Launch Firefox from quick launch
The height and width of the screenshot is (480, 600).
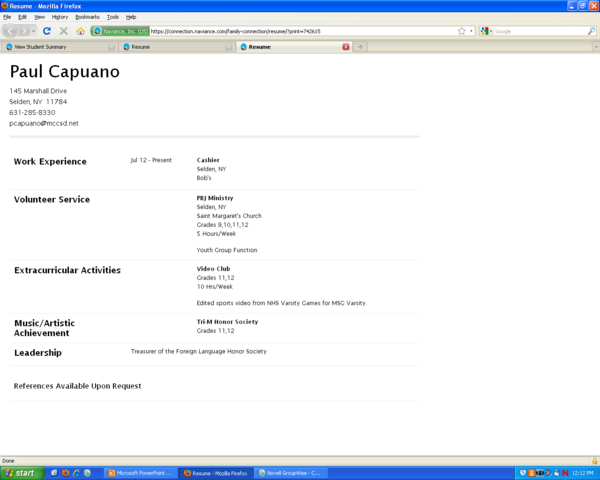tap(65, 473)
